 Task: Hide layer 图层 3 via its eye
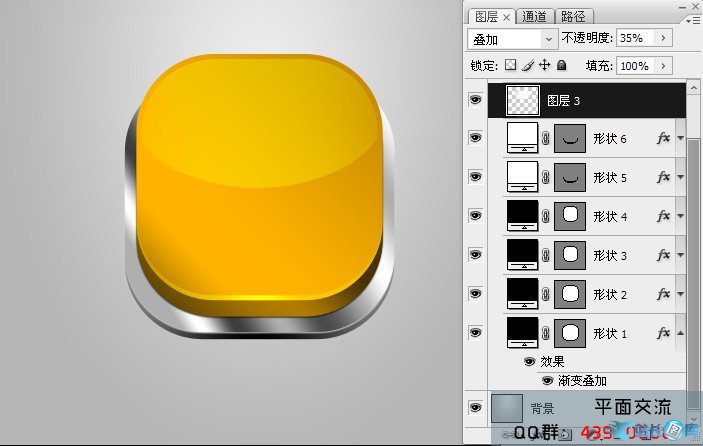click(x=475, y=99)
